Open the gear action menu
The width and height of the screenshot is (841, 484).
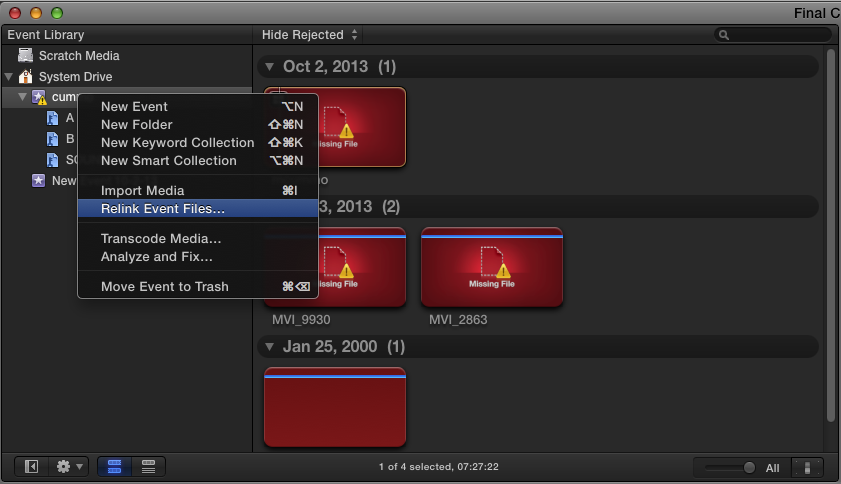pyautogui.click(x=70, y=467)
